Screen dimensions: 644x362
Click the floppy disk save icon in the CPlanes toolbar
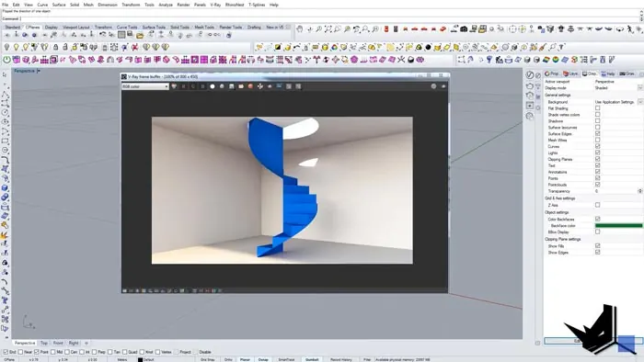131,35
